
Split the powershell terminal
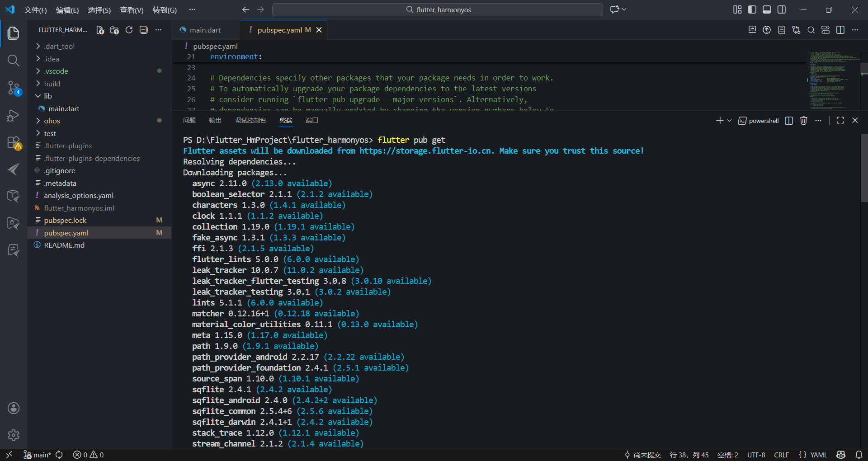789,120
